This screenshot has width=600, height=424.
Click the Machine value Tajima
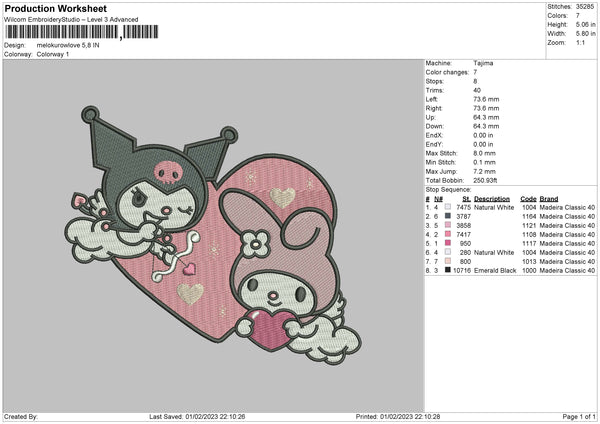tap(483, 63)
